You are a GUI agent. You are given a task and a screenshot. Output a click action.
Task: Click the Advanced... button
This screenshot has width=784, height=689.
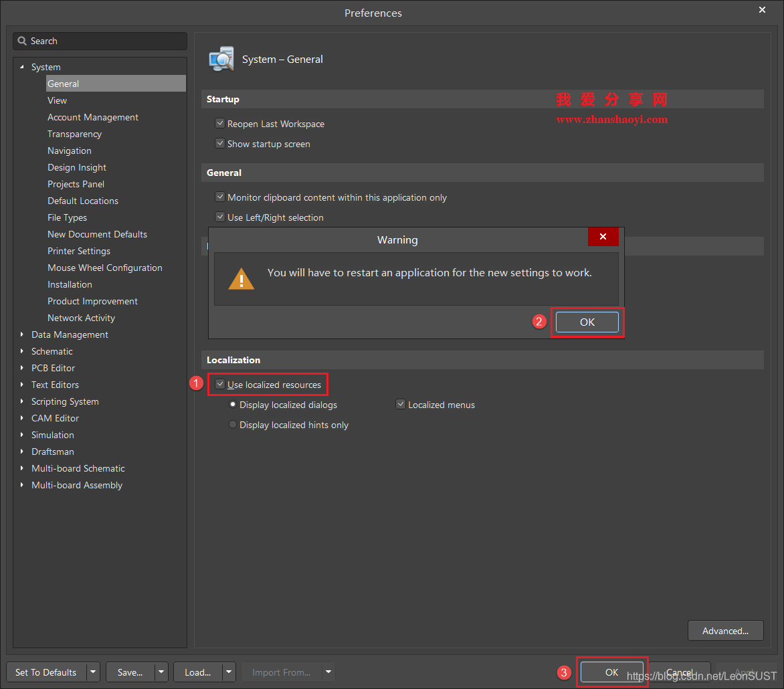(725, 631)
